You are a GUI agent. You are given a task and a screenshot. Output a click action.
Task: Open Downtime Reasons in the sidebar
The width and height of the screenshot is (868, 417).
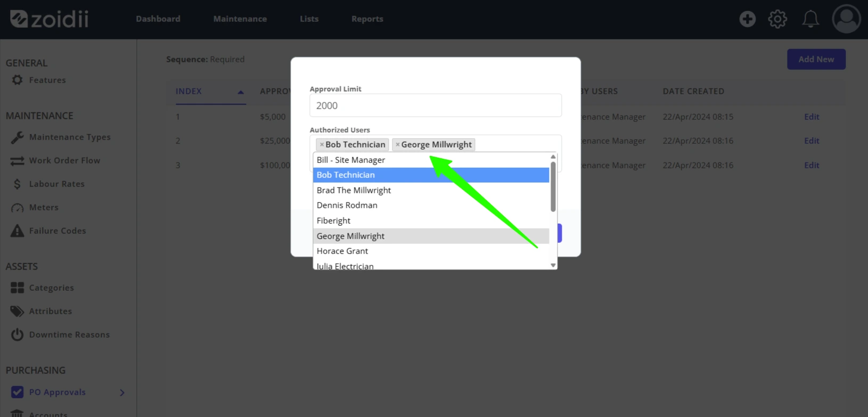69,334
